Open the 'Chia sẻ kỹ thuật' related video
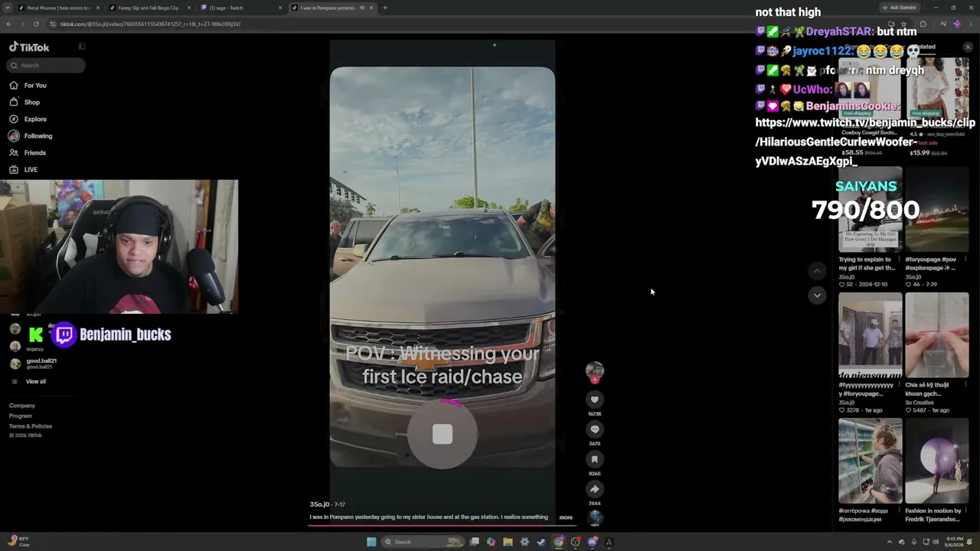 [936, 335]
